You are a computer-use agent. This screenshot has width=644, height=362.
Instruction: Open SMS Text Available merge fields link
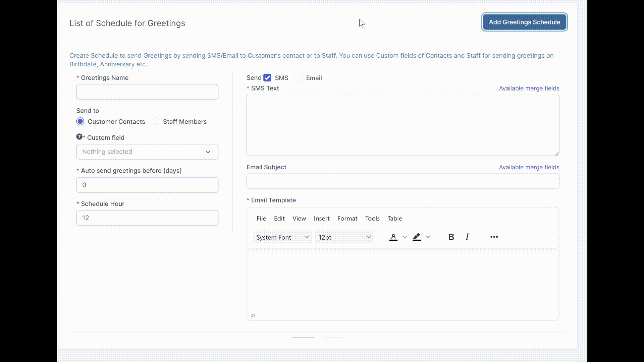click(529, 88)
